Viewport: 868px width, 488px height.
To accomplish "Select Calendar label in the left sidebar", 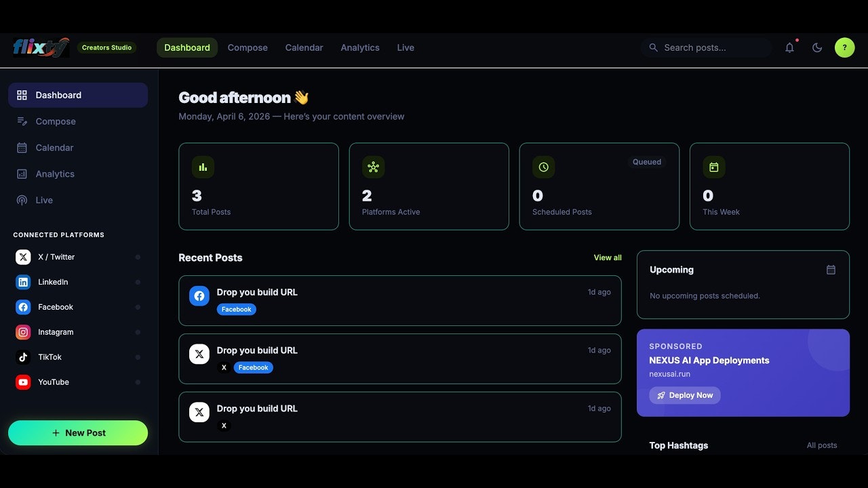I will tap(54, 148).
